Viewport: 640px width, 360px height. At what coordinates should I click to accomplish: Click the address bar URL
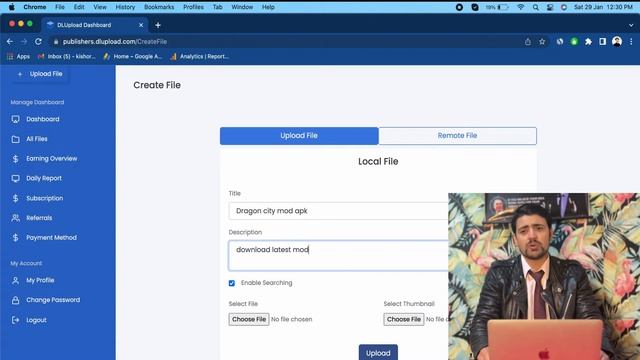[x=115, y=42]
